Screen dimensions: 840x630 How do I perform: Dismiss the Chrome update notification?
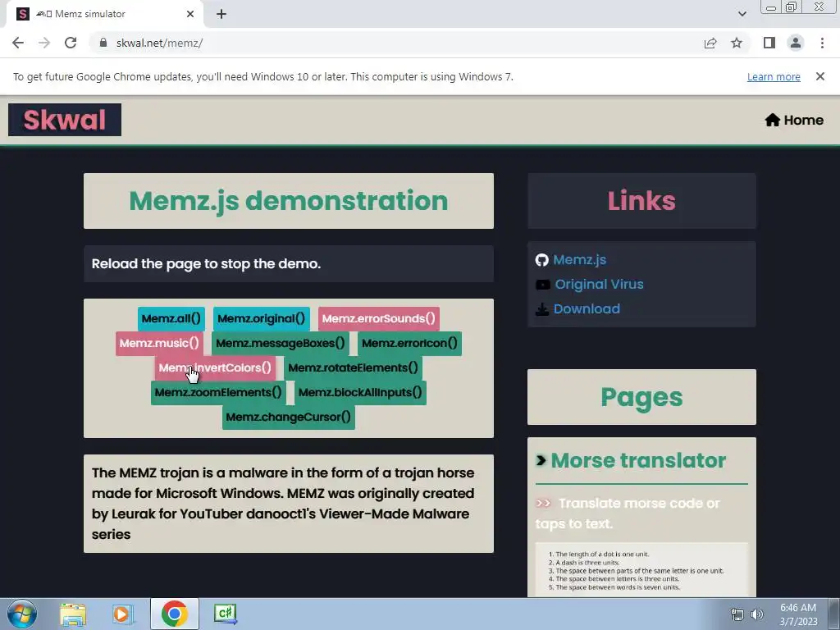pyautogui.click(x=819, y=76)
